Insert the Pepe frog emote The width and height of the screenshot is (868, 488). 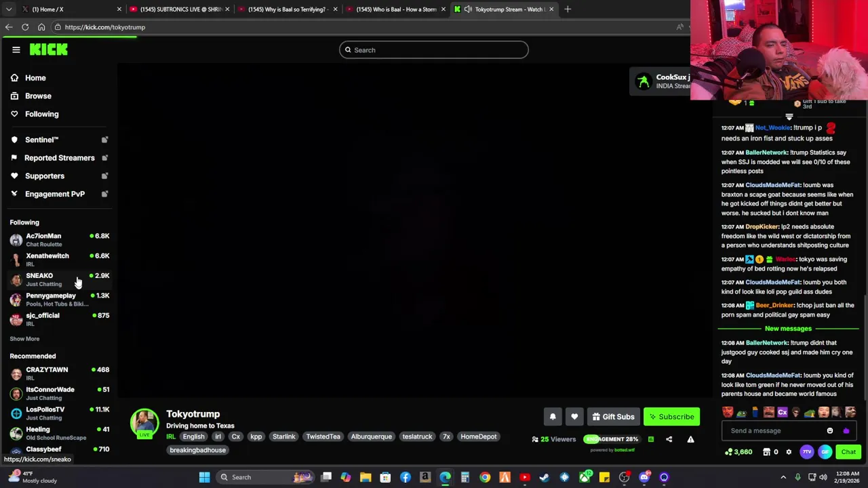(x=741, y=412)
